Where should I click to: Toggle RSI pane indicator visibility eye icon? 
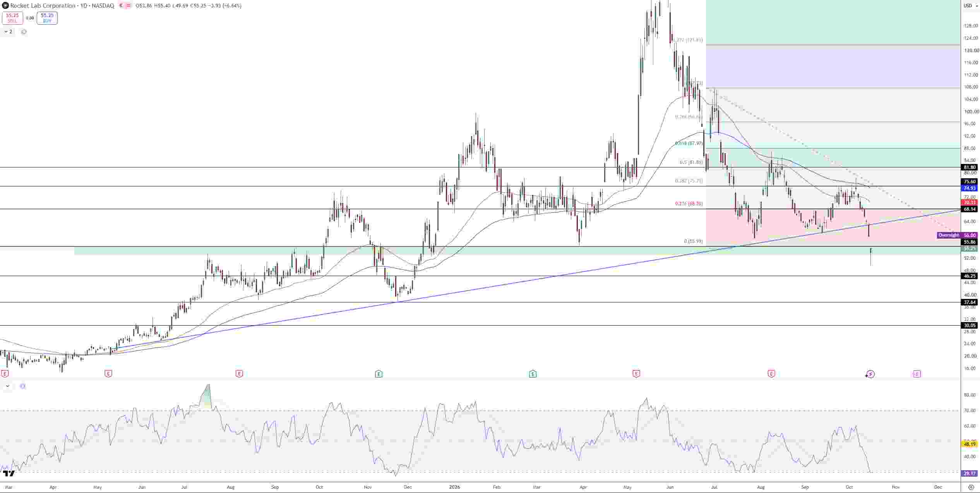tap(22, 386)
